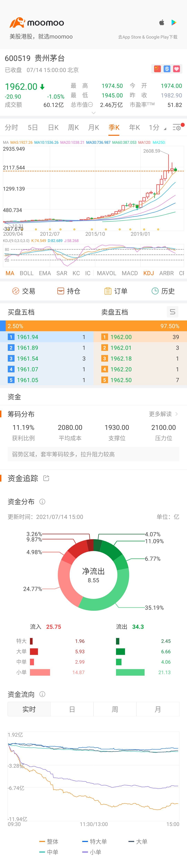Select the MACD sub-indicator
187x868 pixels.
(x=130, y=273)
